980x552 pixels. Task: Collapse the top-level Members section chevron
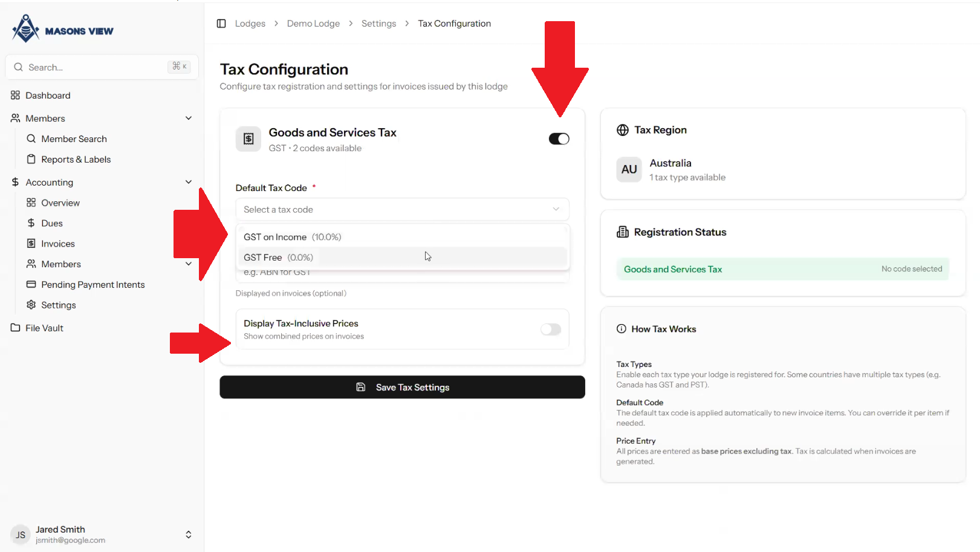189,119
